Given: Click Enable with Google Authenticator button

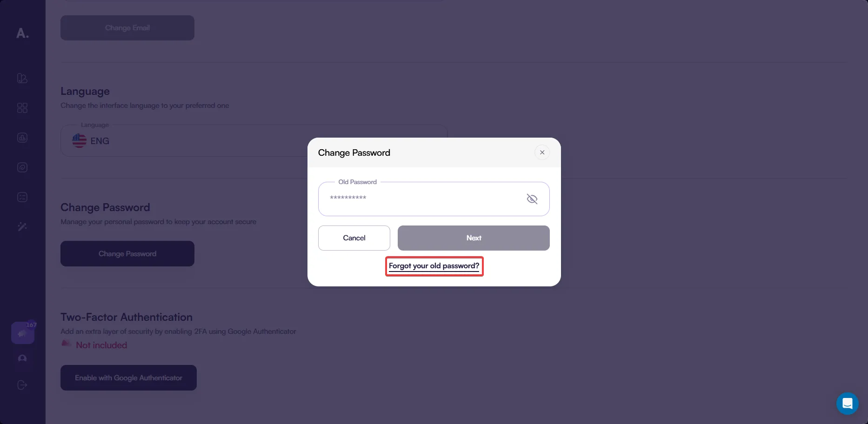Looking at the screenshot, I should (128, 378).
